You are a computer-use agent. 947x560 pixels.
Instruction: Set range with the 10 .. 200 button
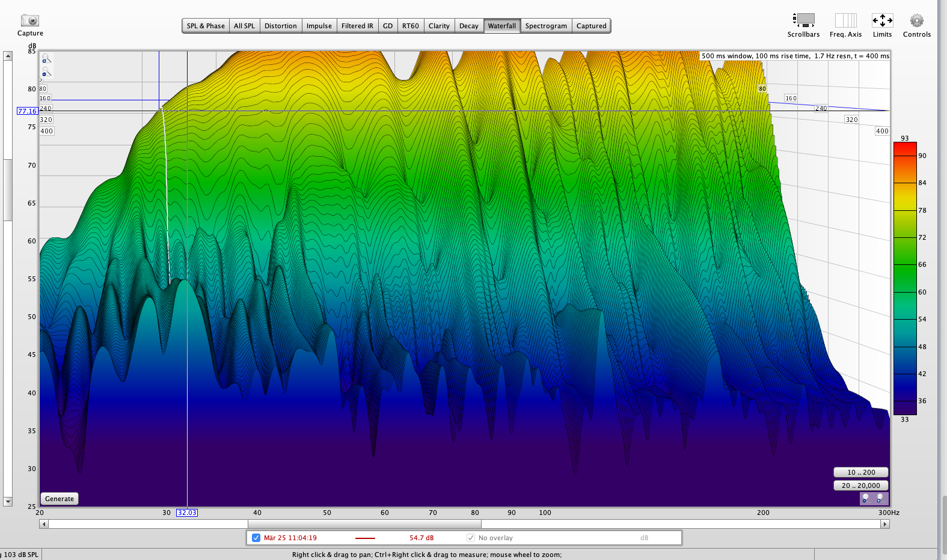861,472
